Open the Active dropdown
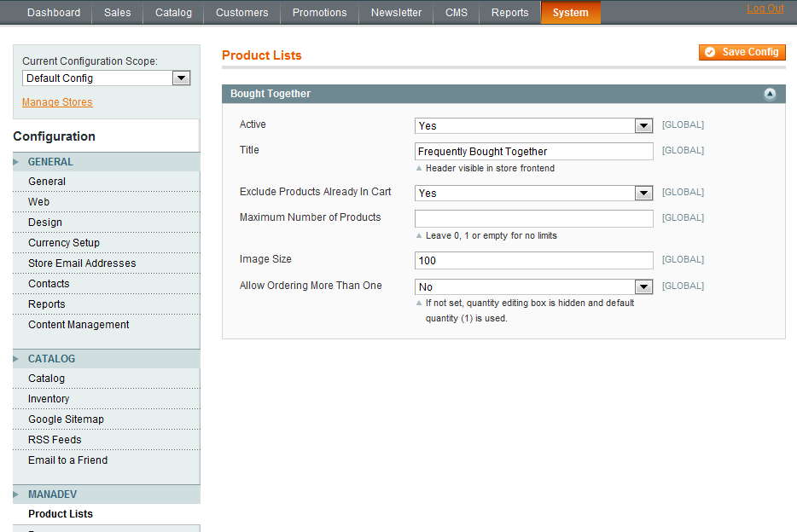Image resolution: width=797 pixels, height=532 pixels. [533, 126]
